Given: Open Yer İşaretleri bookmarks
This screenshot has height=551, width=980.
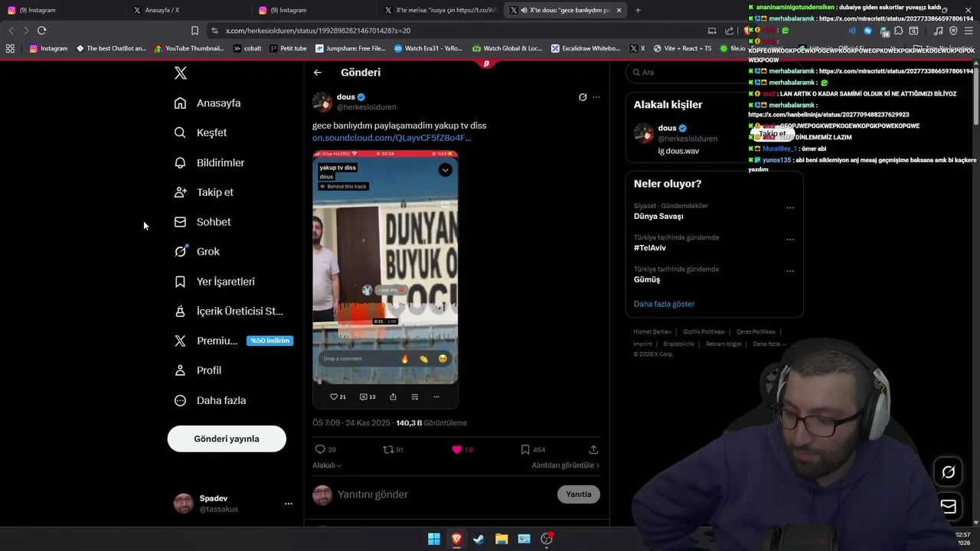Looking at the screenshot, I should click(214, 282).
